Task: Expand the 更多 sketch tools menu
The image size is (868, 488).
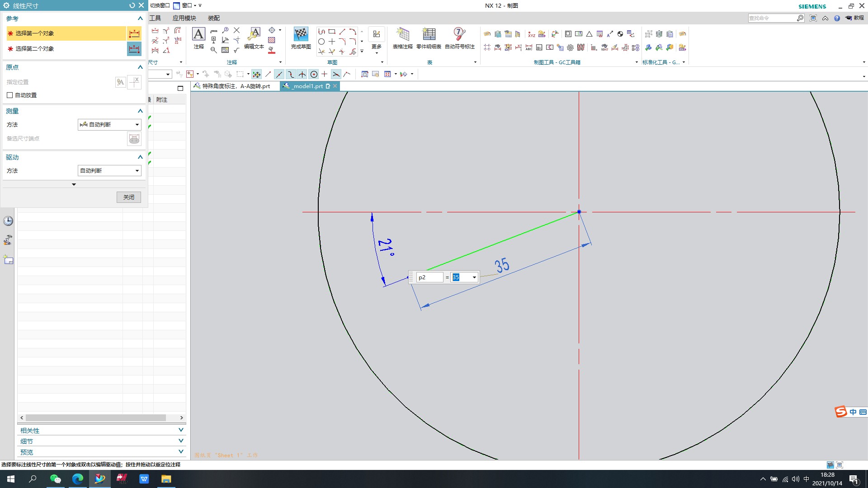Action: (377, 41)
